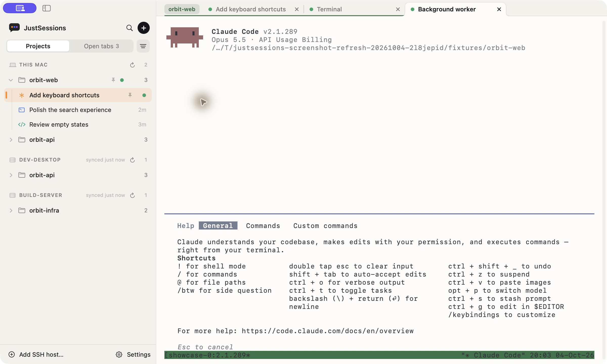
Task: Select the Add keyboard shortcuts session row
Action: tap(78, 95)
